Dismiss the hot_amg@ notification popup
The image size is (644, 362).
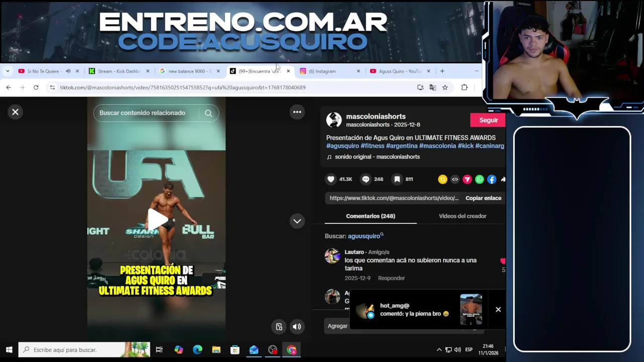[498, 309]
